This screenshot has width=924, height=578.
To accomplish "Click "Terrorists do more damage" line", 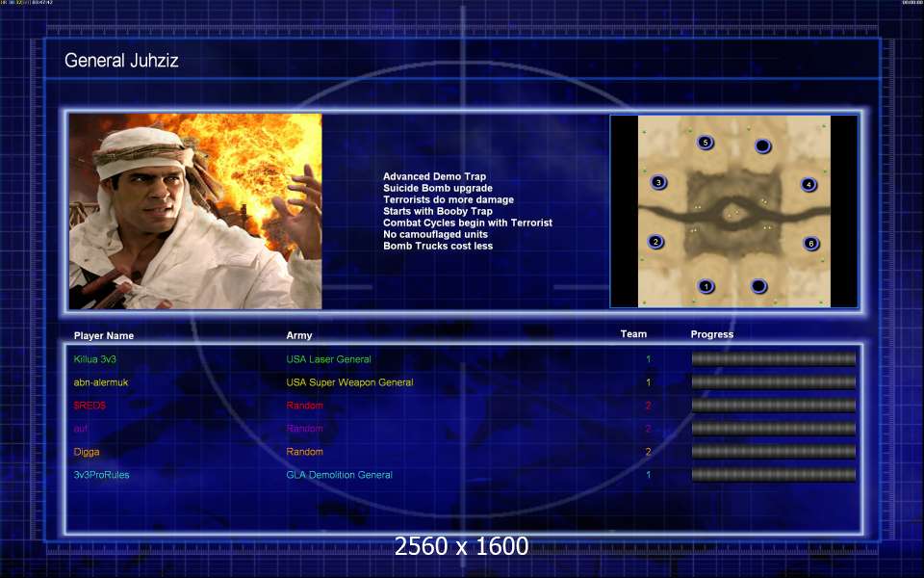I will [x=449, y=199].
